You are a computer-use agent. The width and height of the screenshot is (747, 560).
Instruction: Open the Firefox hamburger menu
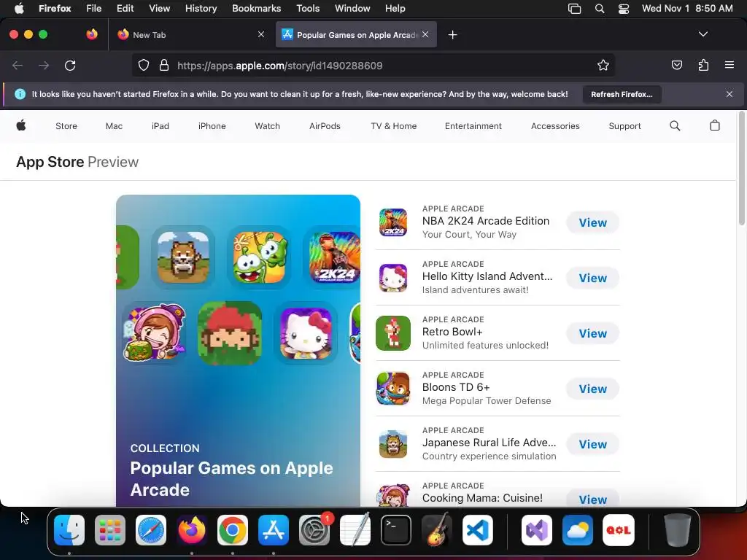(x=729, y=65)
